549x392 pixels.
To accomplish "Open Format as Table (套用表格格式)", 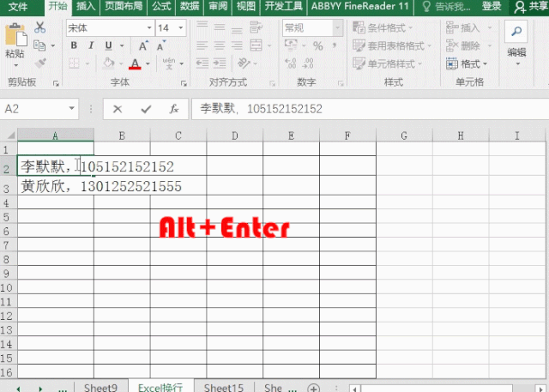I will 392,45.
